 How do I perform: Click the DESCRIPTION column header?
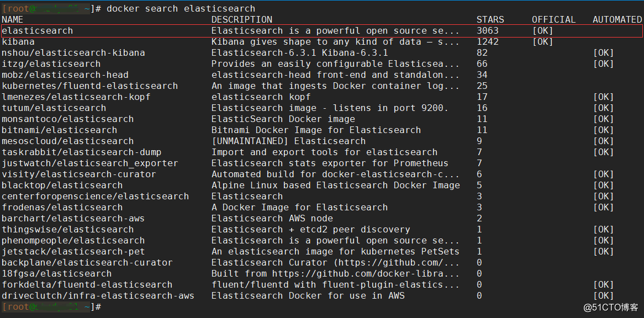click(242, 19)
